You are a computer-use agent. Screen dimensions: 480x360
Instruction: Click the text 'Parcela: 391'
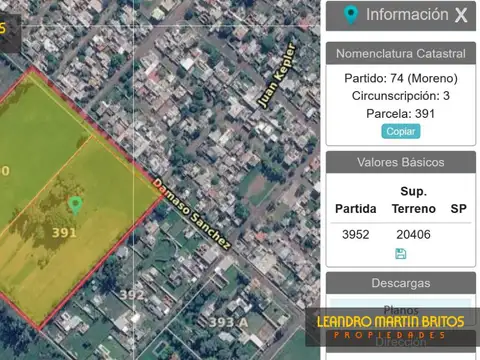click(401, 114)
